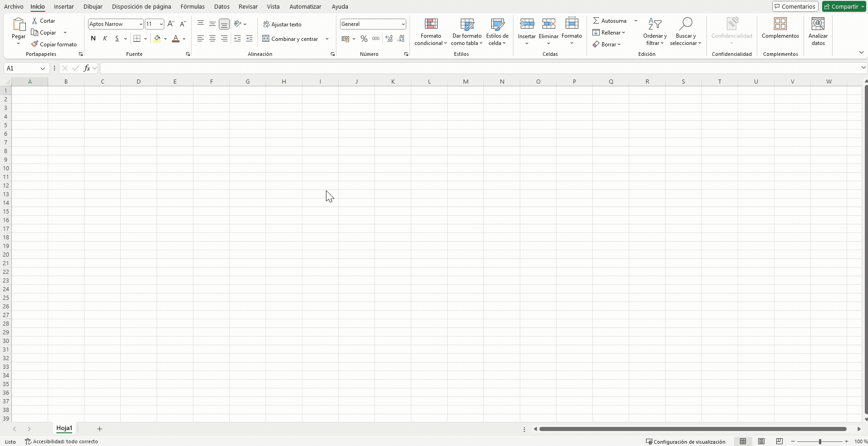Open the font name dropdown
The height and width of the screenshot is (446, 868).
pos(141,24)
